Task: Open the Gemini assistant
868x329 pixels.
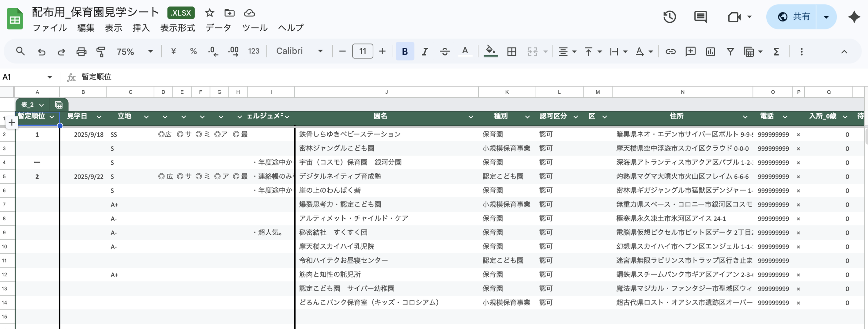Action: tap(854, 16)
